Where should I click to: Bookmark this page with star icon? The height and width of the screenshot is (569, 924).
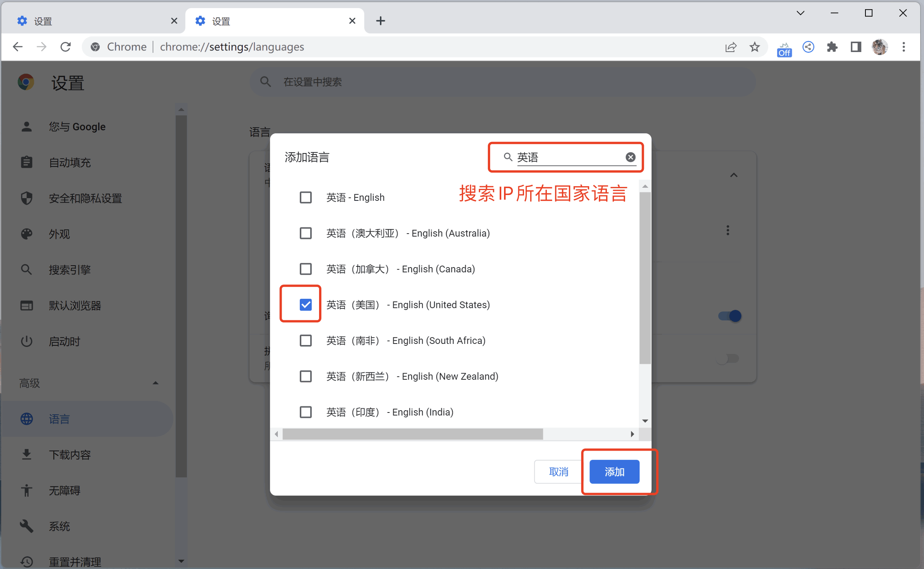(x=754, y=47)
